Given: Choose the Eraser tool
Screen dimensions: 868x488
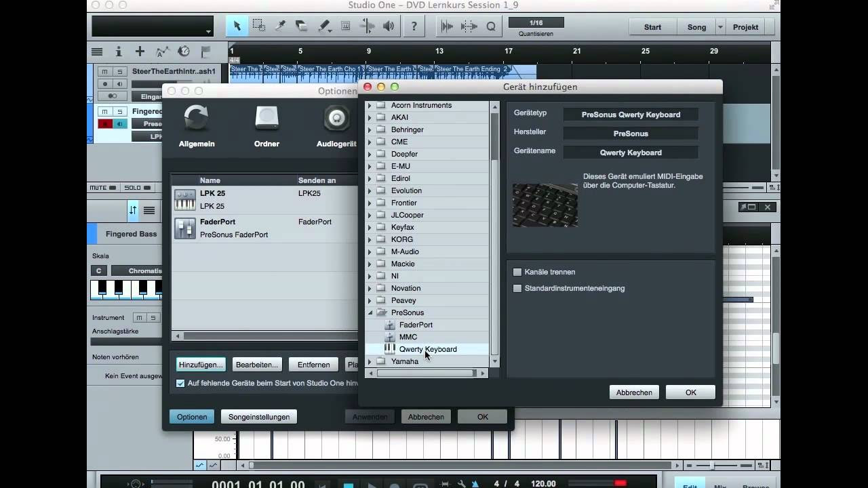Looking at the screenshot, I should (x=302, y=26).
